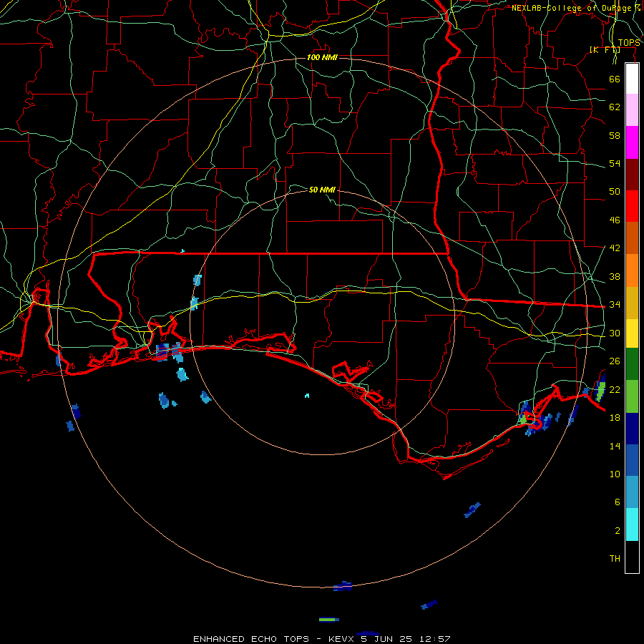Click the K FT units label
644x644 pixels.
[605, 50]
